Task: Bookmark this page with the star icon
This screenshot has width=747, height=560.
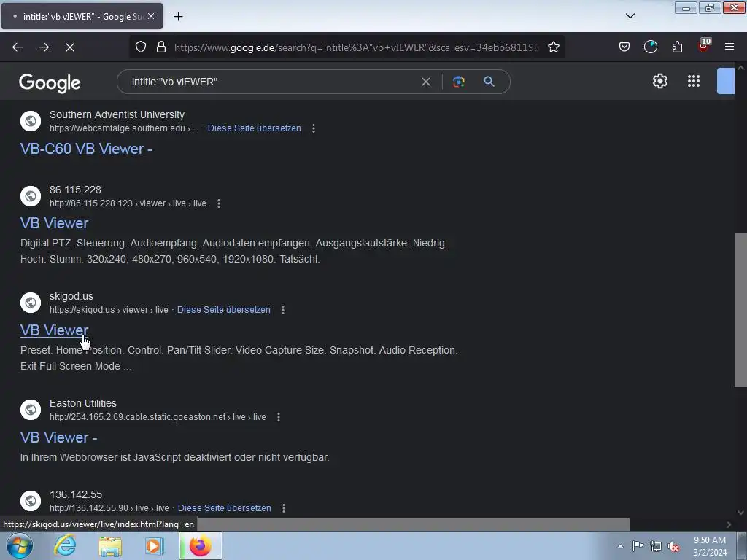Action: [x=553, y=47]
